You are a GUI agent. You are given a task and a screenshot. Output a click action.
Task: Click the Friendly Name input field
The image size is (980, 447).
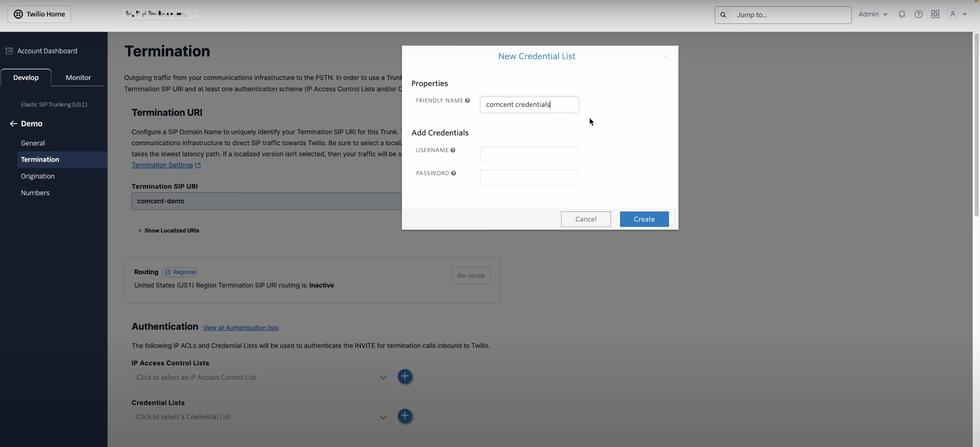pyautogui.click(x=529, y=105)
